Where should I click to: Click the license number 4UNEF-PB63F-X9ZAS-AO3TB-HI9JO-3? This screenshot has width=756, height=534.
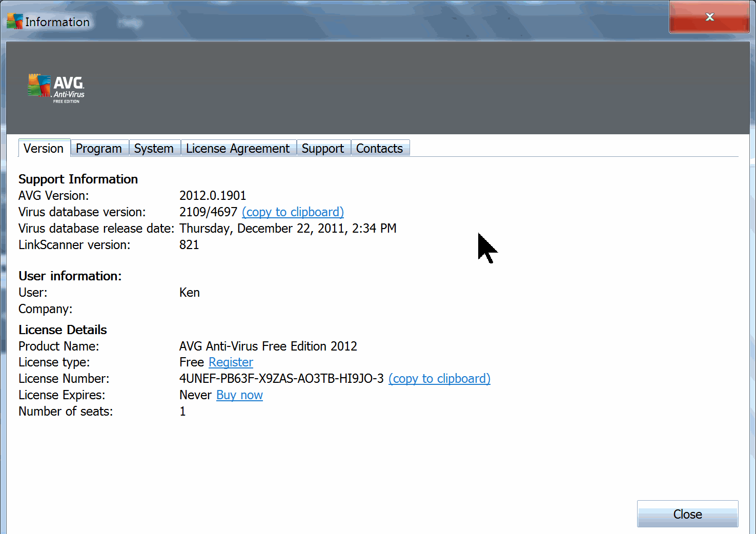281,379
